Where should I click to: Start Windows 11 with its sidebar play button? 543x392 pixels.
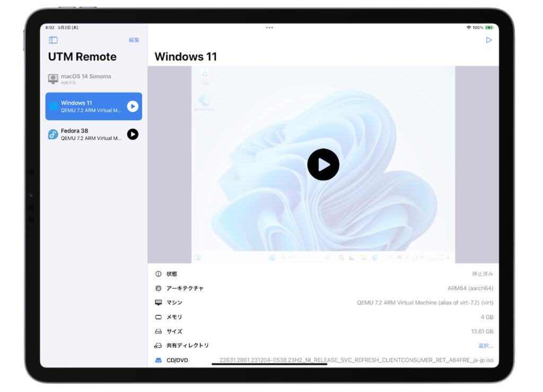[132, 106]
